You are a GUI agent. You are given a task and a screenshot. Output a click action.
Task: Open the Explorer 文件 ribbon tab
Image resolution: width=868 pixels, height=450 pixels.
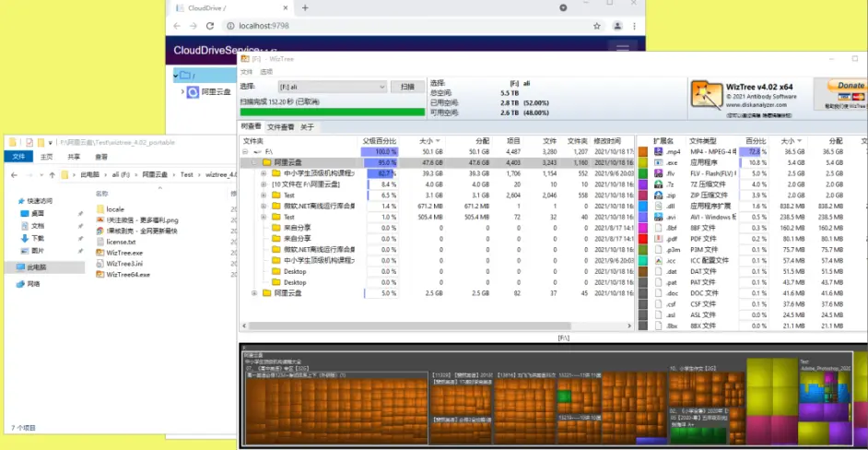(19, 156)
